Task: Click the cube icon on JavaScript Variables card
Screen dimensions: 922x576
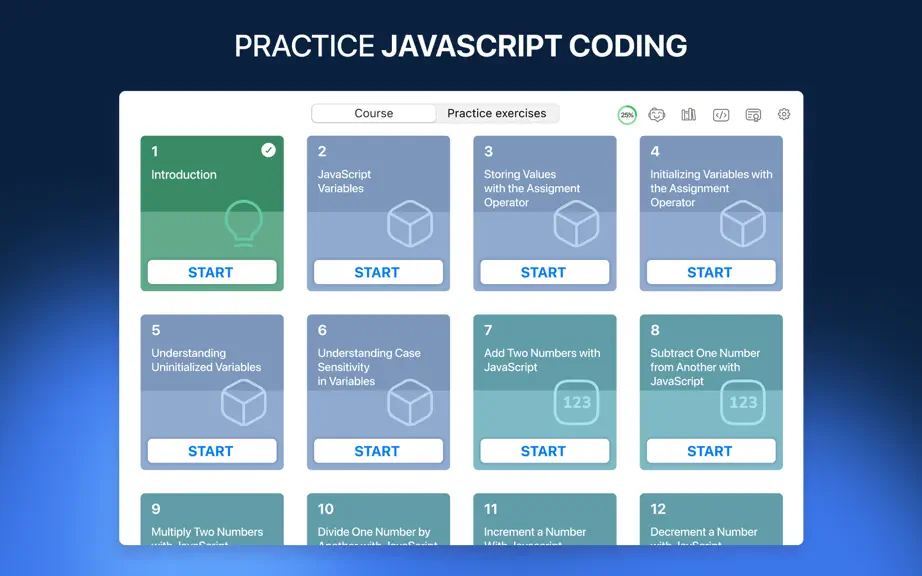Action: click(x=410, y=223)
